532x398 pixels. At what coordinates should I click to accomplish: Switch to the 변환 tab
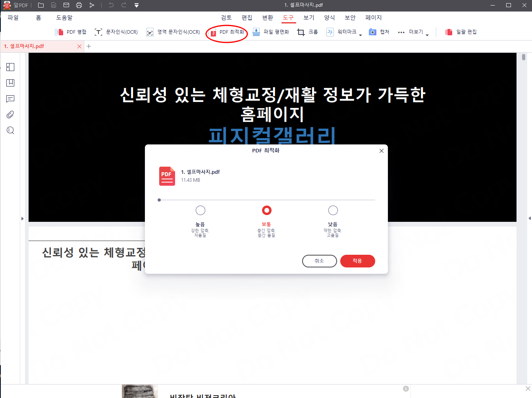point(268,17)
